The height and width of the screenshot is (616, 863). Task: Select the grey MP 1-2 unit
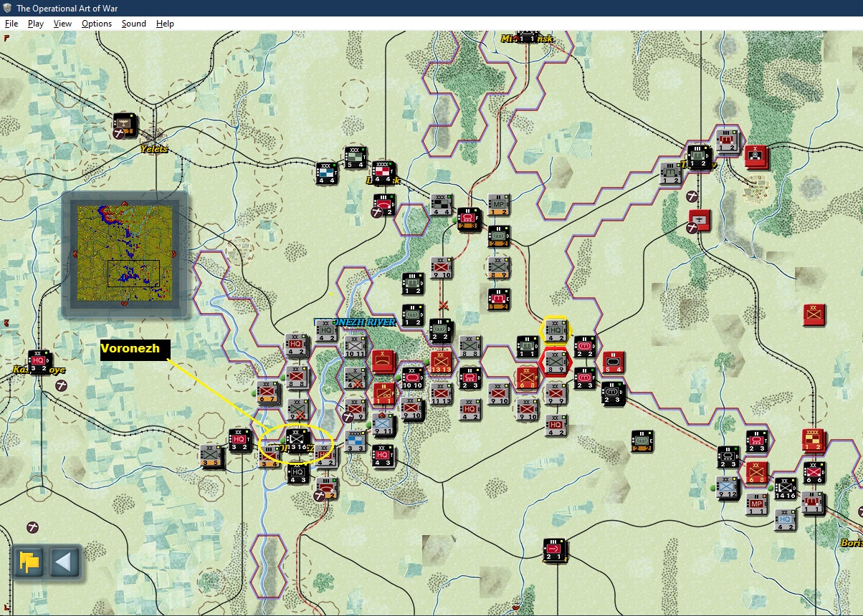(x=498, y=205)
